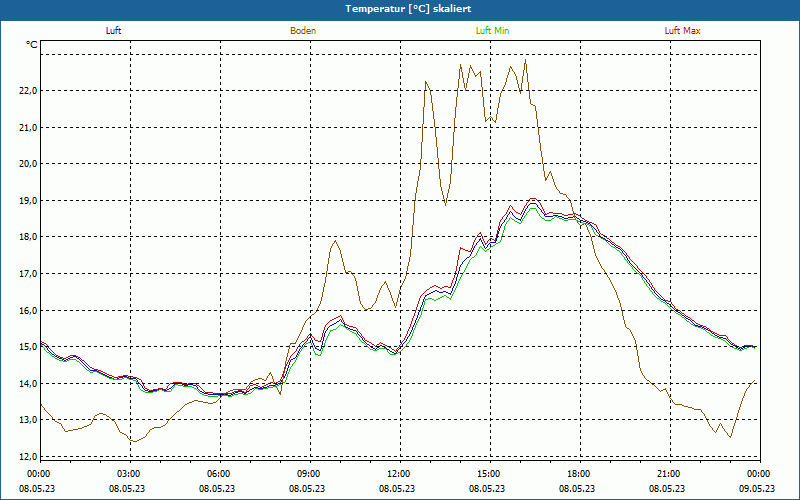This screenshot has width=800, height=500.
Task: Click the 18:00 time axis label
Action: tap(577, 474)
